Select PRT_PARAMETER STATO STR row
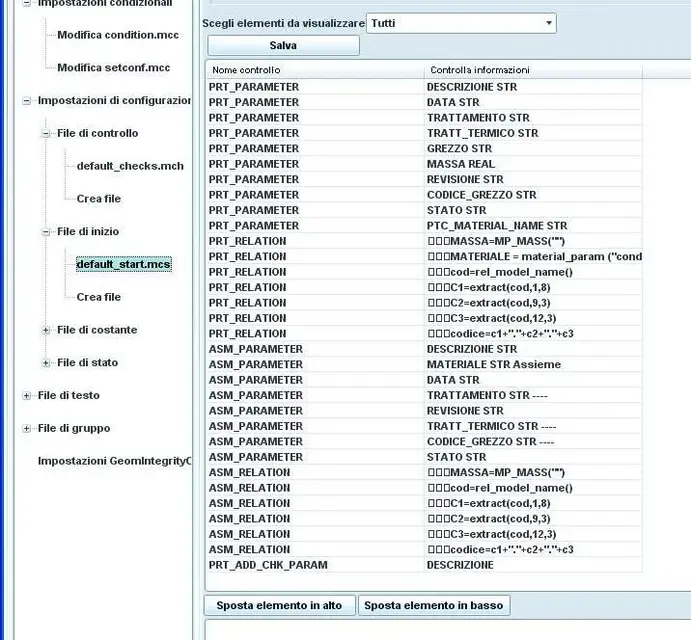691x640 pixels. 424,210
